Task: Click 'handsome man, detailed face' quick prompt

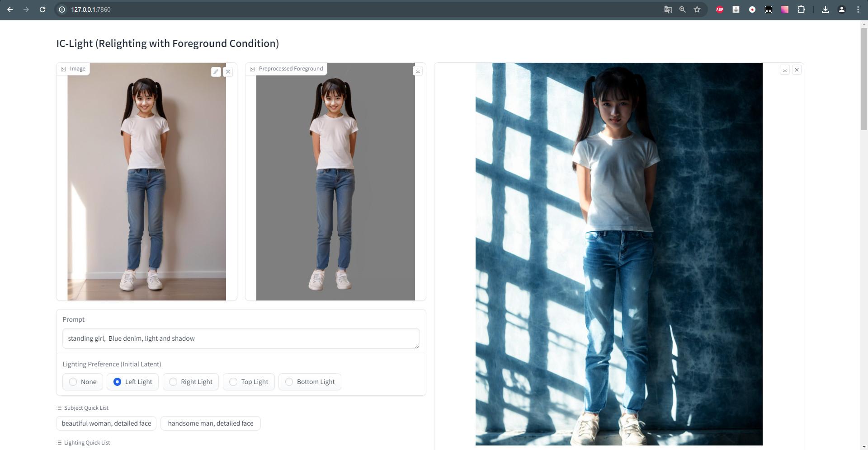Action: (210, 423)
